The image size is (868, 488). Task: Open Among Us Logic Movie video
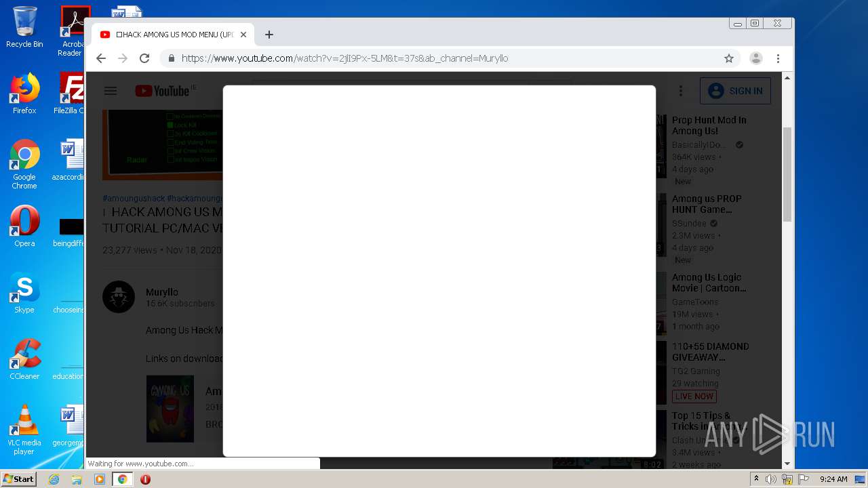[709, 283]
